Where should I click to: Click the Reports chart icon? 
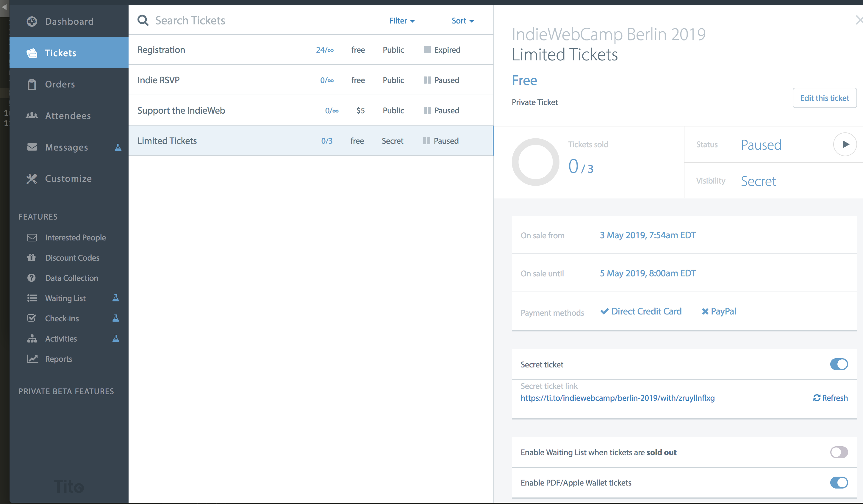click(x=32, y=359)
